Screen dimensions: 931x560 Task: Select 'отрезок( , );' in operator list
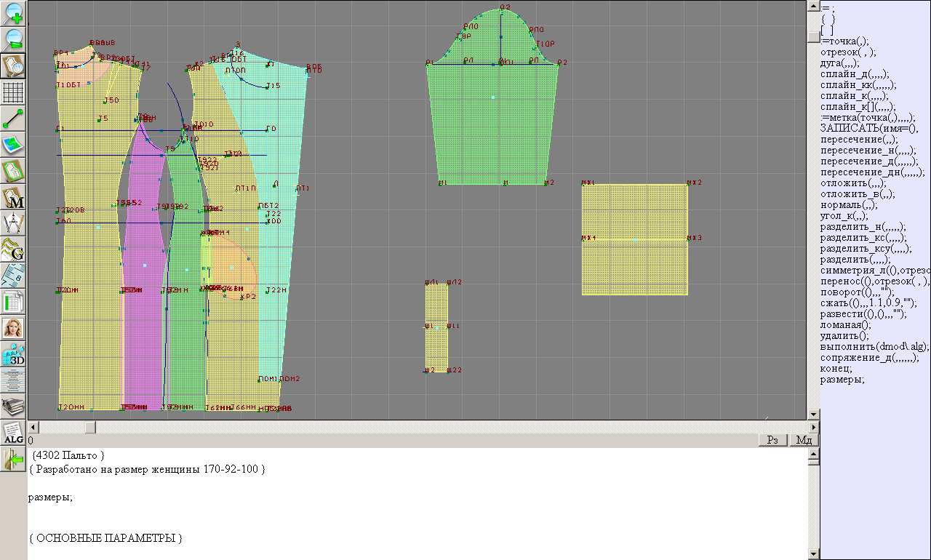[848, 52]
